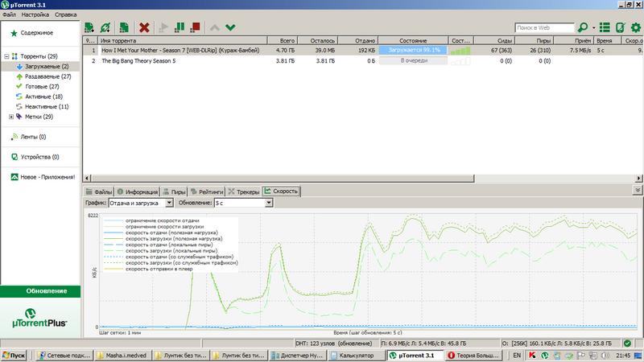Viewport: 644px width, 362px height.
Task: Toggle the category list view icon
Action: tap(605, 27)
